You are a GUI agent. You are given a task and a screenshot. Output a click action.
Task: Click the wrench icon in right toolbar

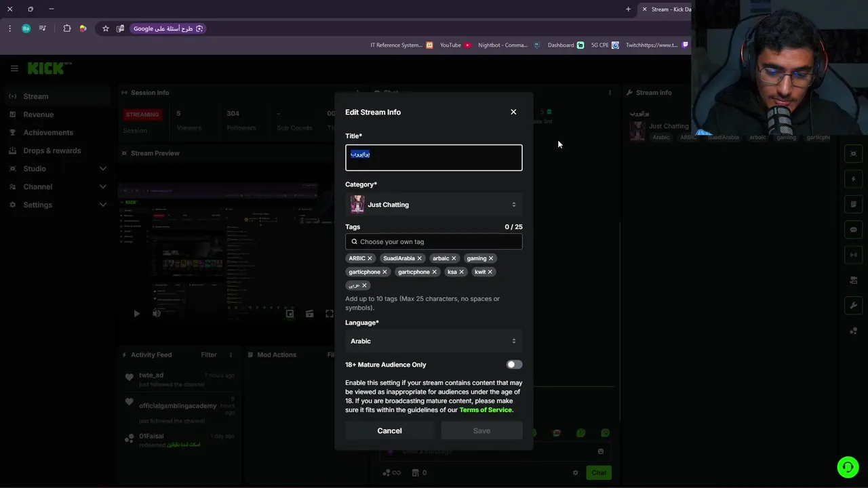[854, 306]
